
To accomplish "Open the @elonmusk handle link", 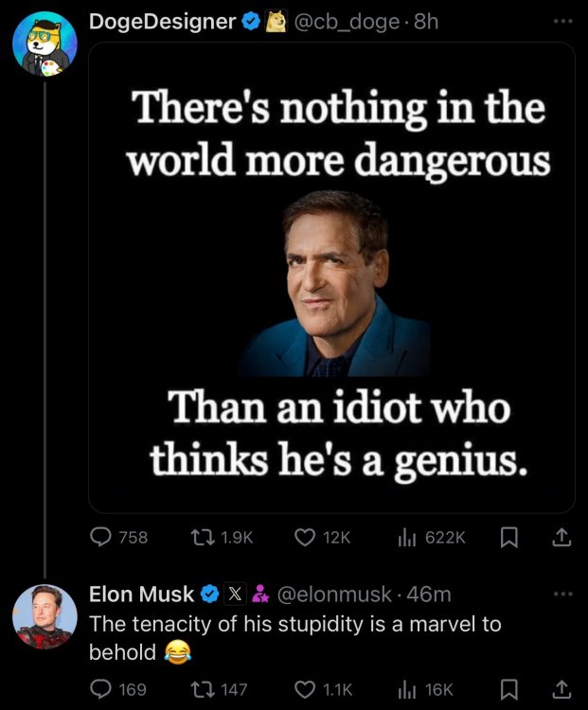I will pos(333,595).
